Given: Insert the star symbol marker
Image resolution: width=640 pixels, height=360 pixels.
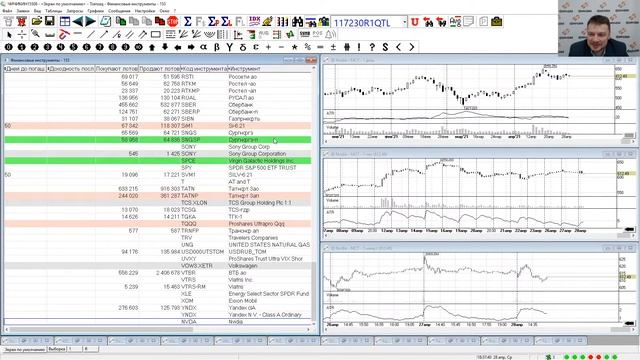Looking at the screenshot, I should 294,47.
